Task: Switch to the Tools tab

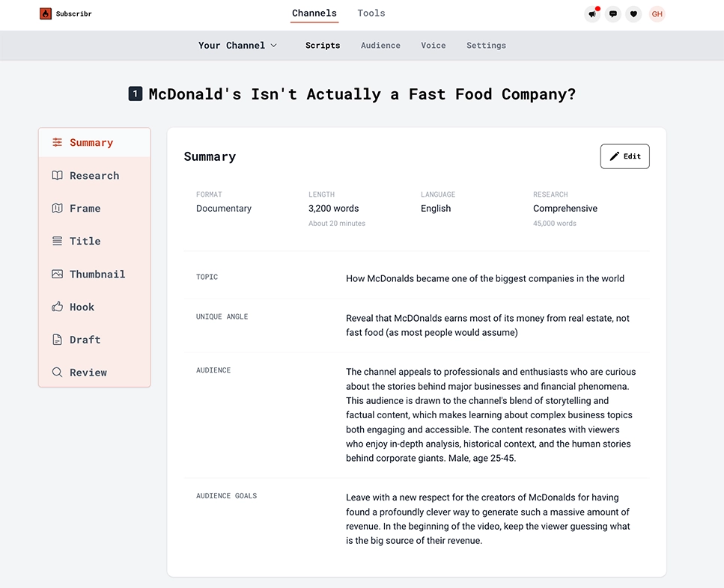Action: coord(371,13)
